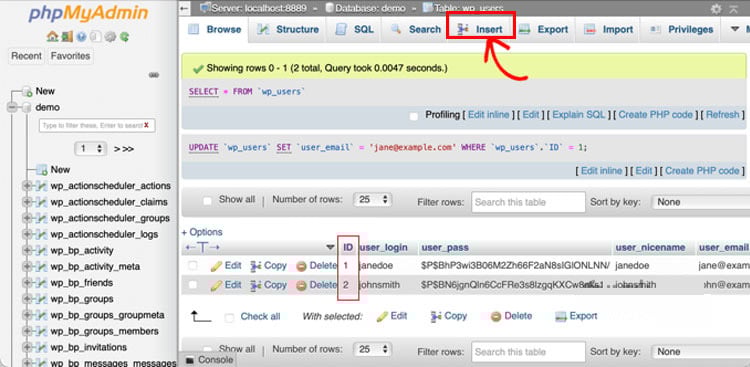Click the Favorites button
The height and width of the screenshot is (367, 750).
point(70,56)
